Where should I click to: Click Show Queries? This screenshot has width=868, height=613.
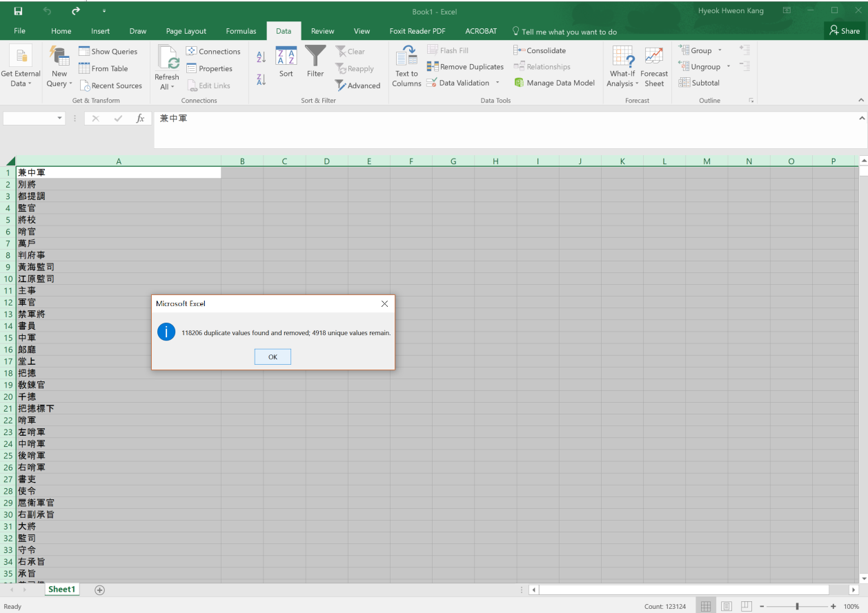point(108,51)
